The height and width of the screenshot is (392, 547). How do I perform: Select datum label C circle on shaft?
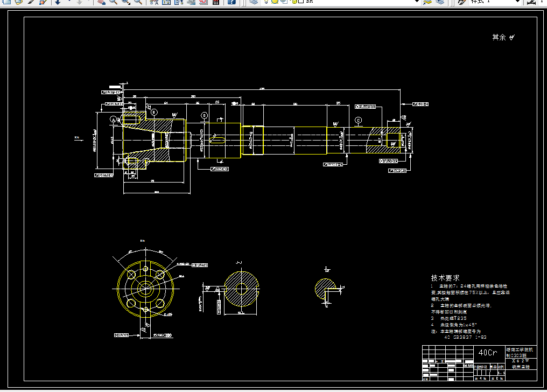point(358,120)
